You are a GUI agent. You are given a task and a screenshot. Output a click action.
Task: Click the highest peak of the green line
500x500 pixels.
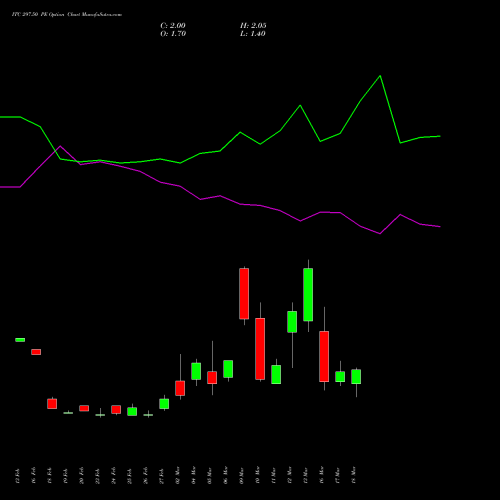click(x=380, y=76)
